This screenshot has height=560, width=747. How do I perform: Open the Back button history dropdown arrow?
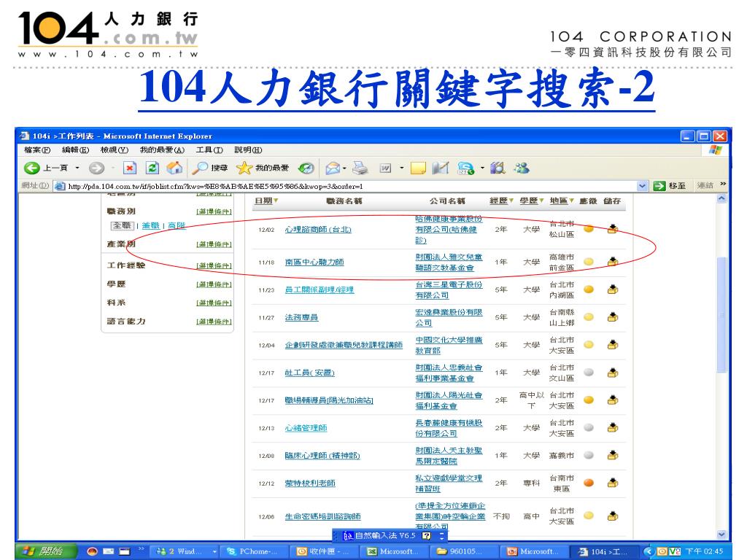(77, 168)
